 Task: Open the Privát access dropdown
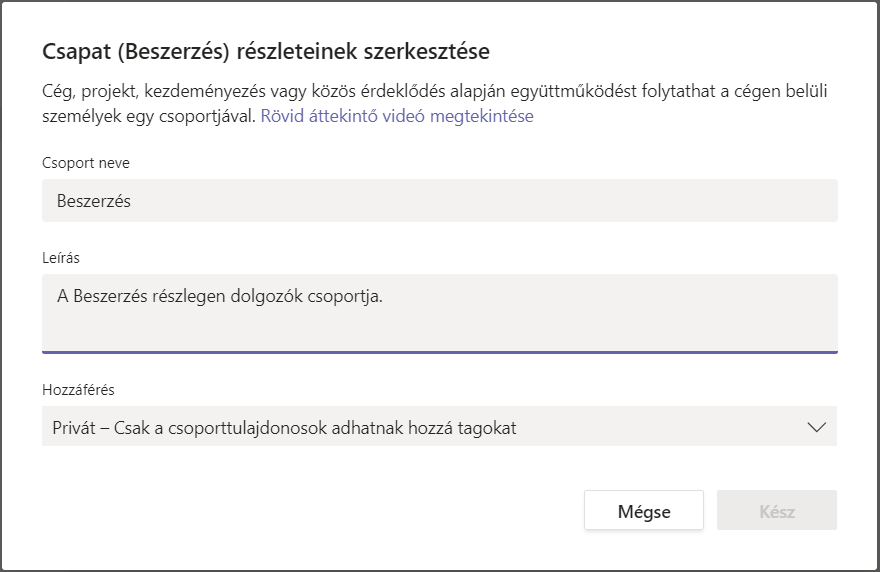coord(439,427)
